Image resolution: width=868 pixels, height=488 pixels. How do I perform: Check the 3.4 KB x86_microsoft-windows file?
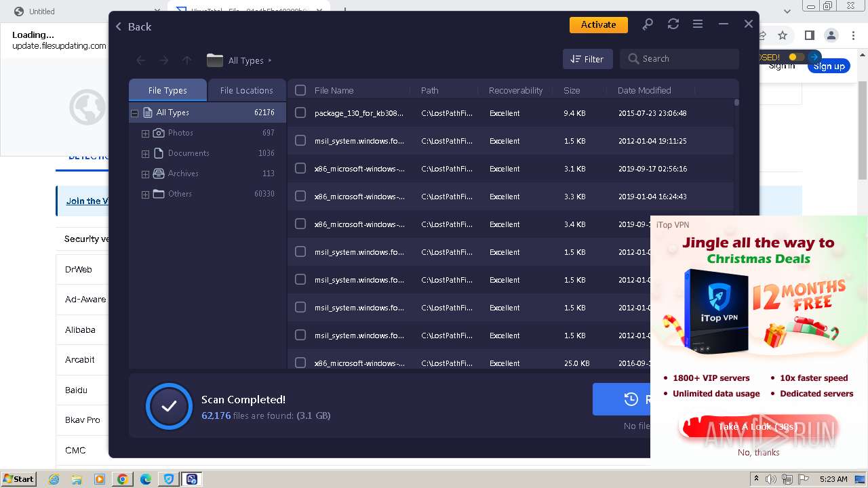(x=300, y=224)
